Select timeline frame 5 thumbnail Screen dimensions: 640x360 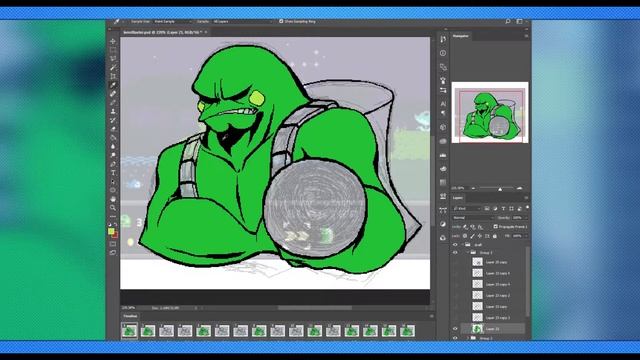pyautogui.click(x=203, y=331)
